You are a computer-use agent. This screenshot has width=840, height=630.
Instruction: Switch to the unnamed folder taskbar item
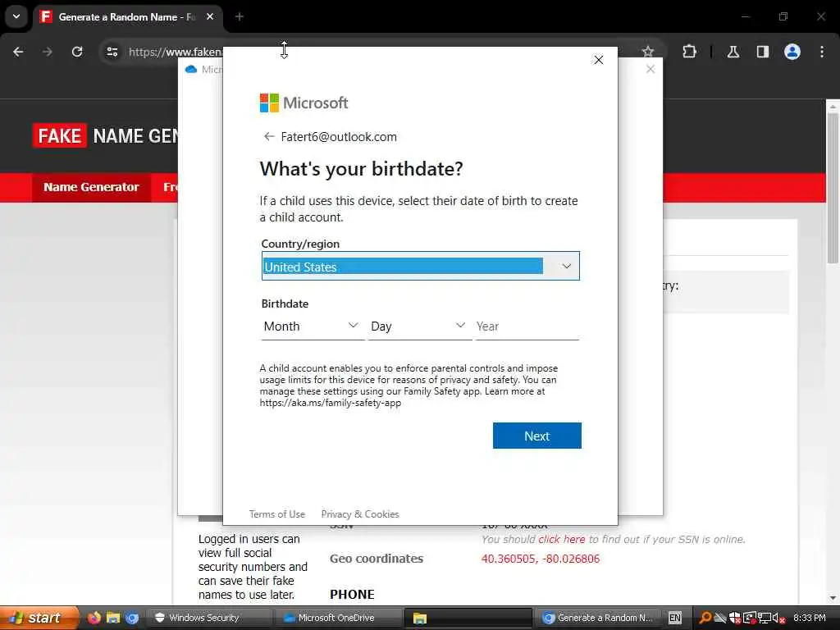(468, 618)
